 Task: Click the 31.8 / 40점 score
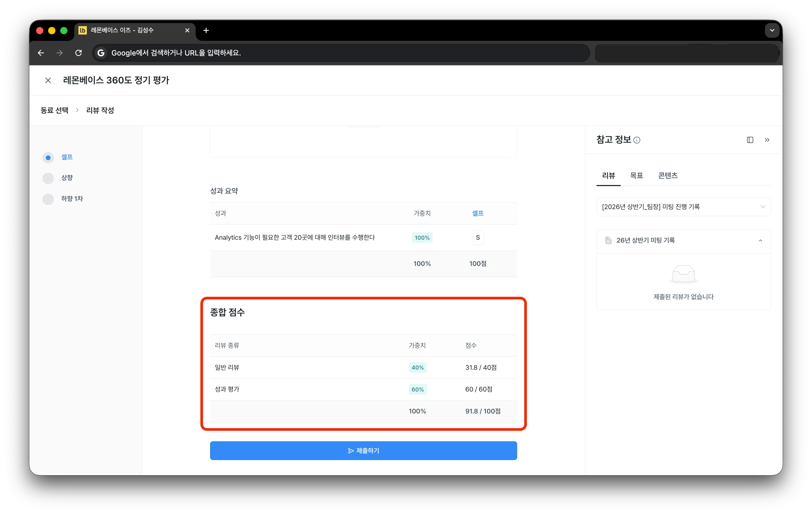click(x=481, y=367)
